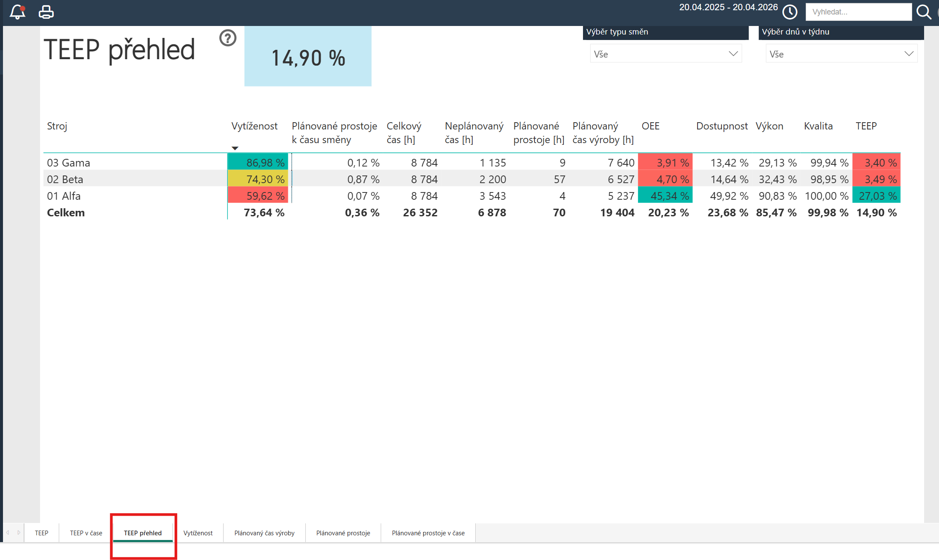Click the print icon
The width and height of the screenshot is (939, 560).
[x=46, y=12]
